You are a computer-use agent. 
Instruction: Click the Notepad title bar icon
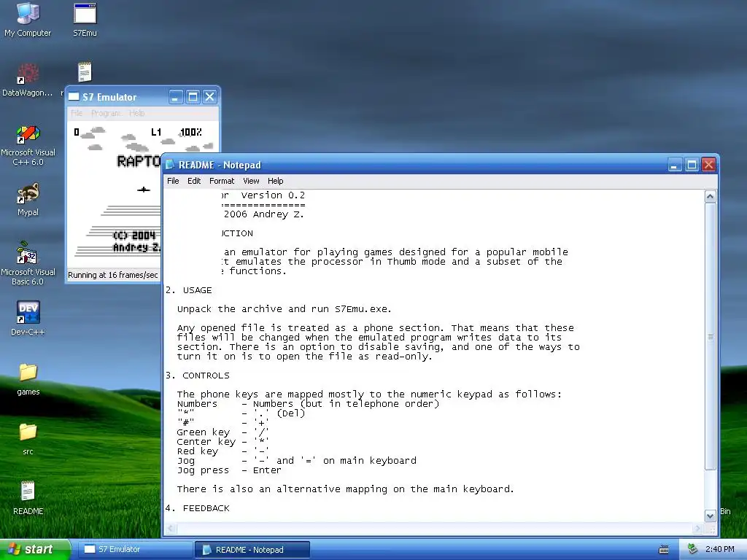click(170, 165)
